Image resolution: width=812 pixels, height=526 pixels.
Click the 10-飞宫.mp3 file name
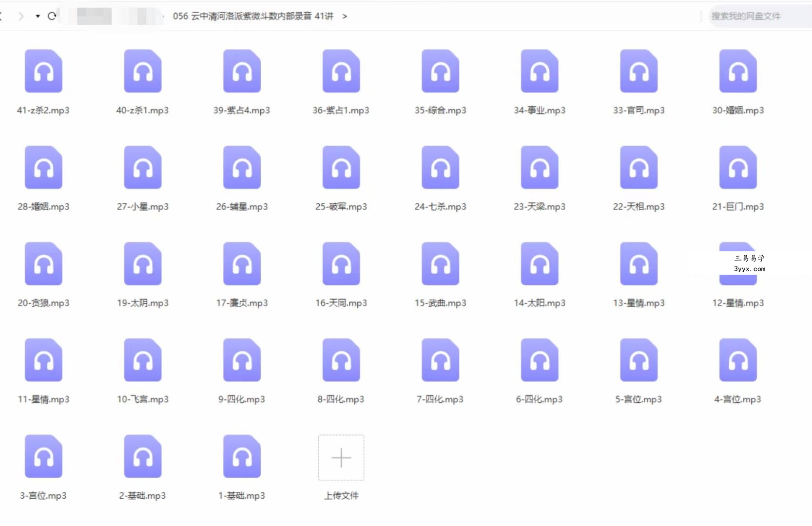tap(143, 399)
